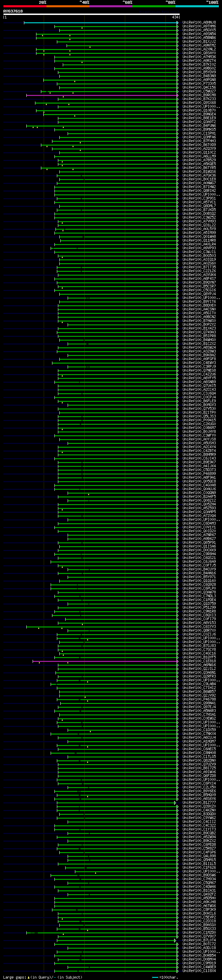Open hit UniRef100_A9THM6
The width and height of the screenshot is (222, 980).
199,27
